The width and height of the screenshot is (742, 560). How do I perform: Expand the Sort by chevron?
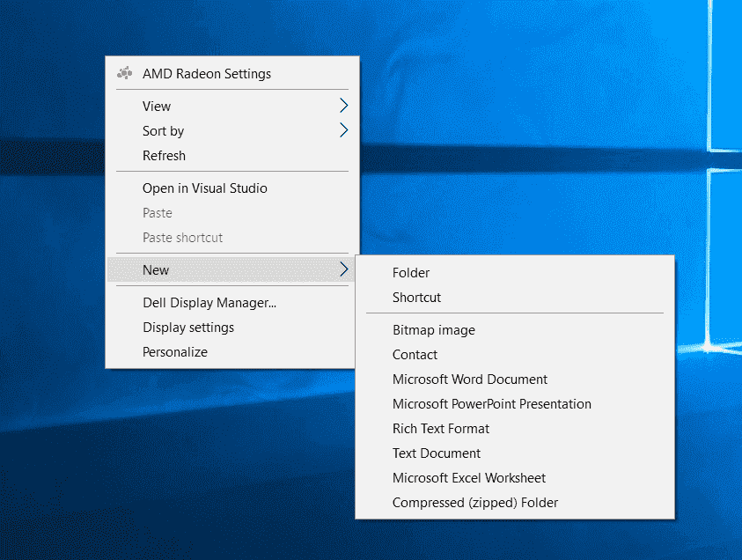pos(344,129)
